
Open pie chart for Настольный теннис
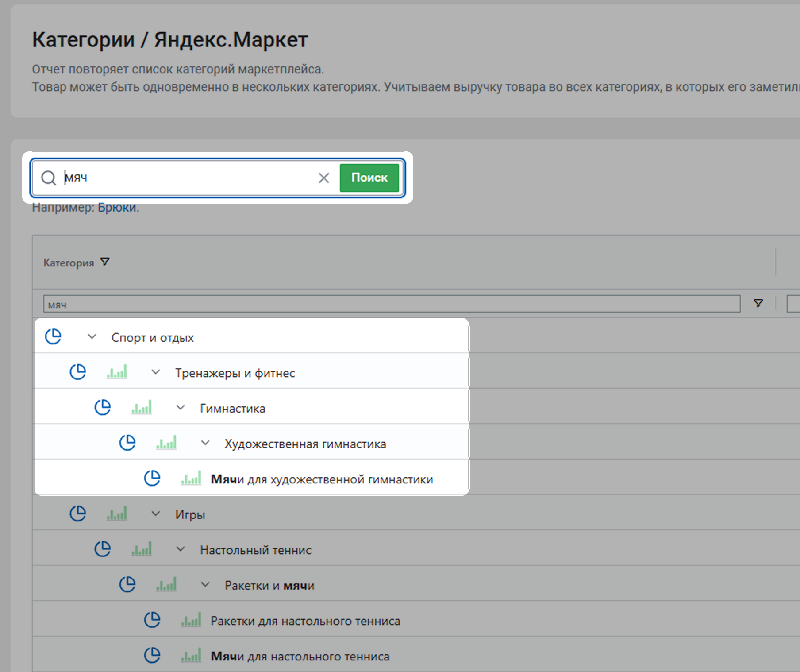tap(103, 549)
